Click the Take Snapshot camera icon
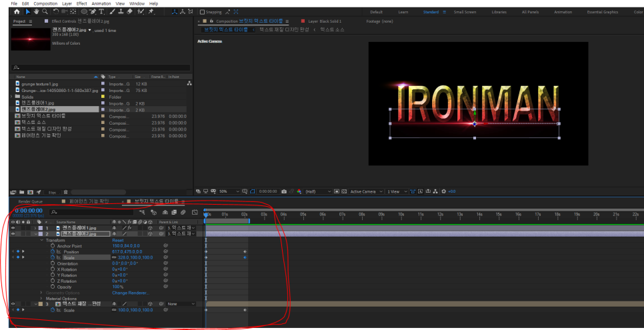 (x=284, y=191)
